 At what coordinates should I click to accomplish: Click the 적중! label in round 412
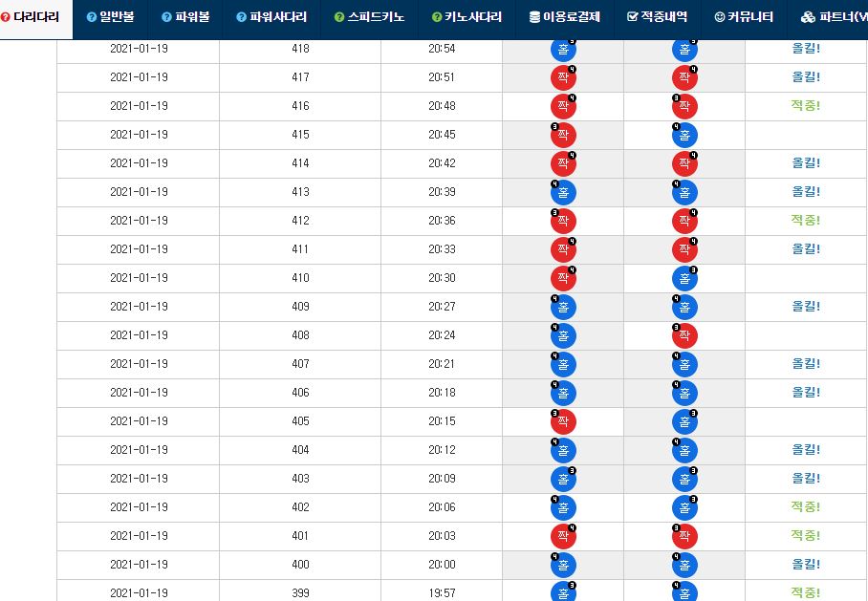(806, 221)
